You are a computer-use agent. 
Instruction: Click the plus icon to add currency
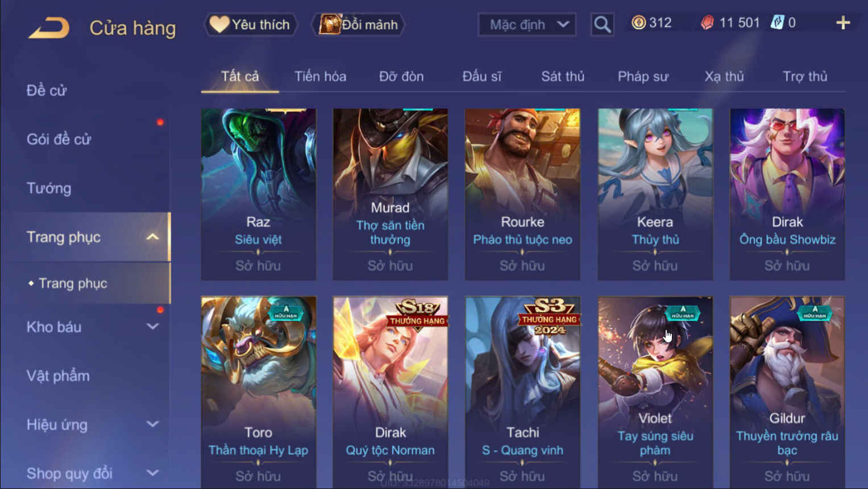click(x=843, y=23)
